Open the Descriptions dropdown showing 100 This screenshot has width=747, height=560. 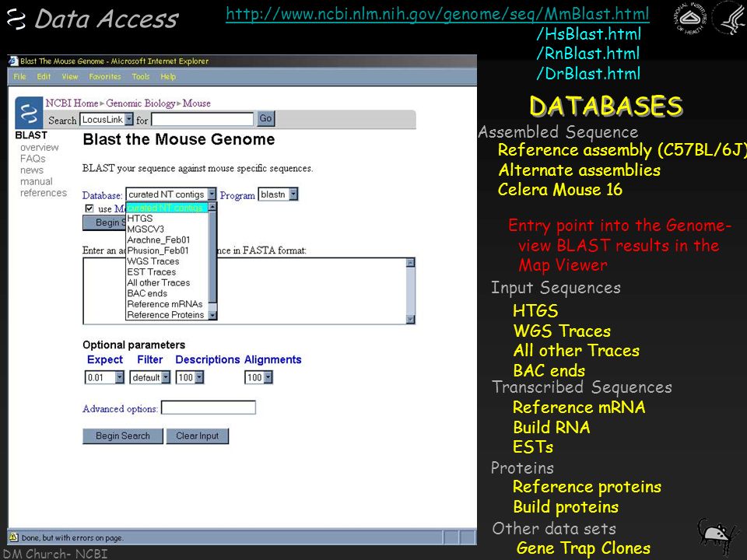pyautogui.click(x=190, y=377)
